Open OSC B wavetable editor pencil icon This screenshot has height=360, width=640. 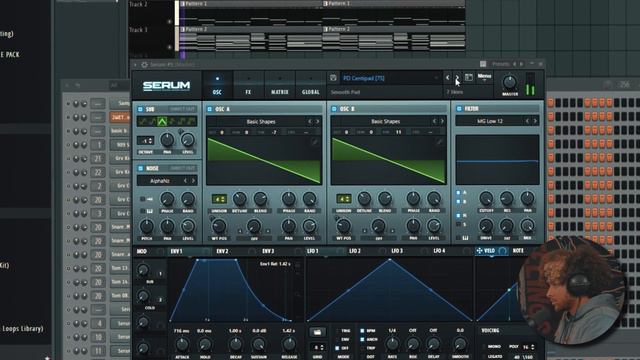coord(439,142)
